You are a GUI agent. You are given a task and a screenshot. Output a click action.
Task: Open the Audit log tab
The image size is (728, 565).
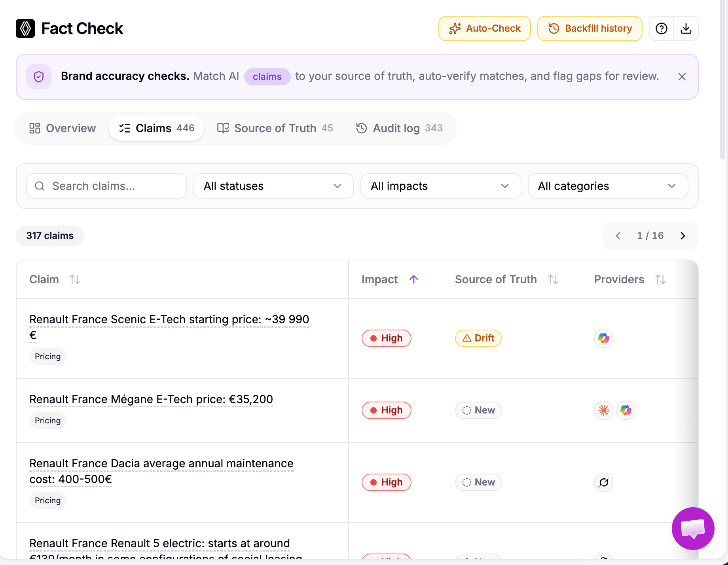tap(399, 128)
